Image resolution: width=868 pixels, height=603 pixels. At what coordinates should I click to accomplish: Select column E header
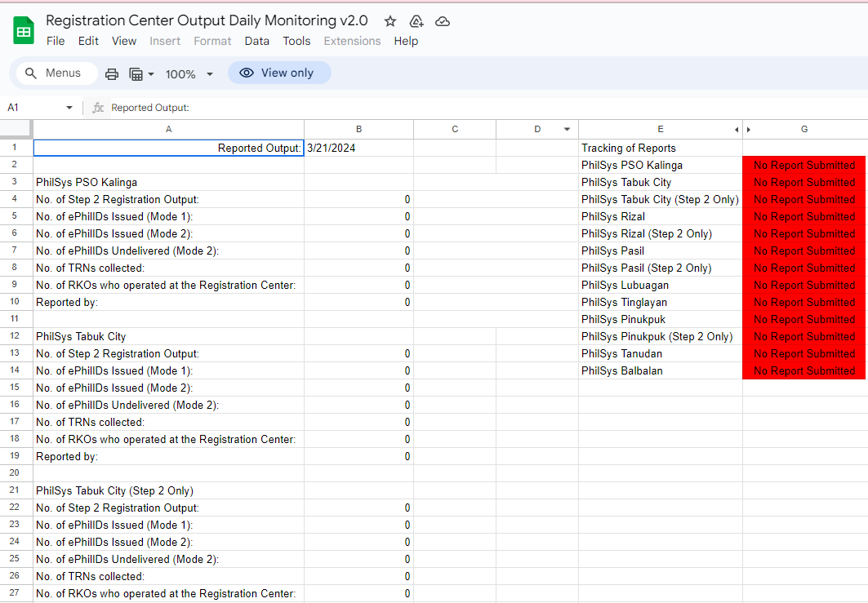coord(661,130)
